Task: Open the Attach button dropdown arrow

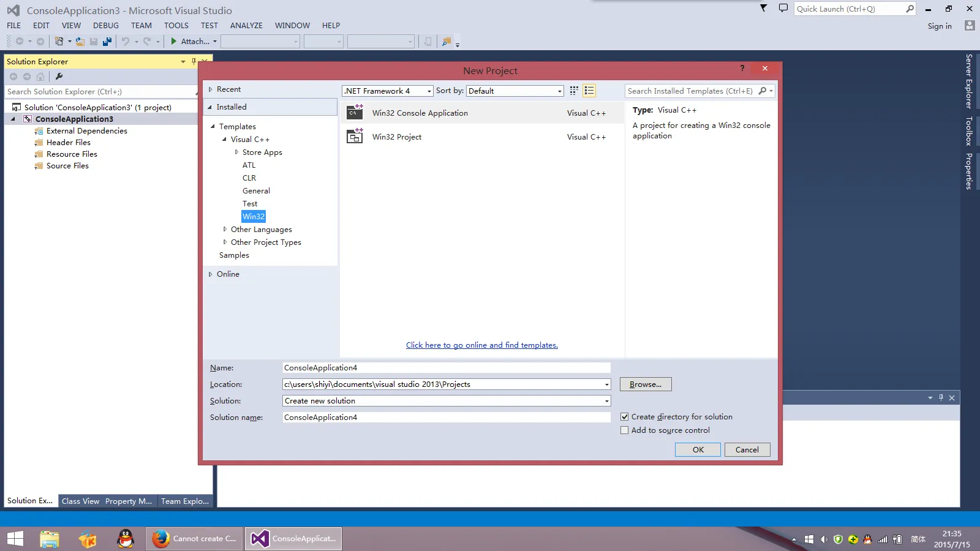Action: click(x=215, y=42)
